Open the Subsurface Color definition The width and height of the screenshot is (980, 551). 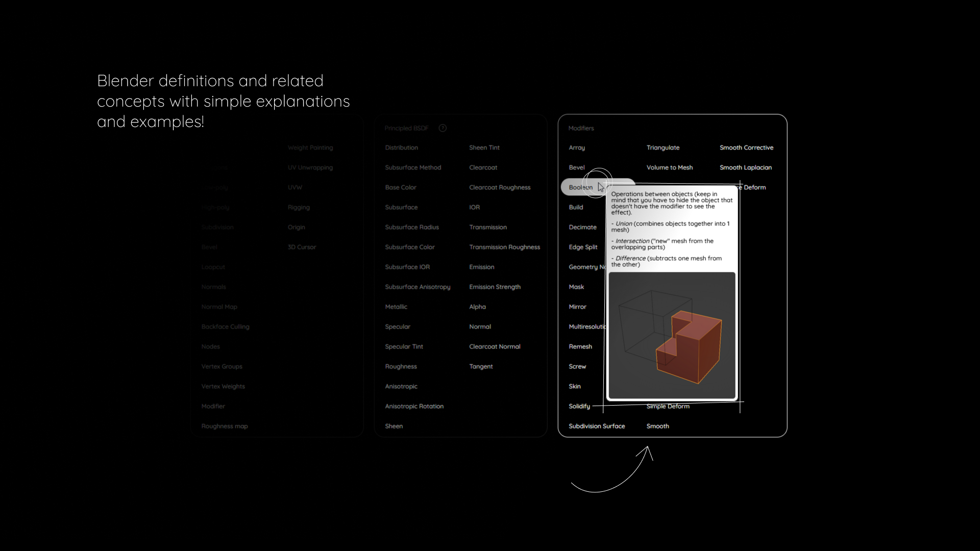click(410, 247)
